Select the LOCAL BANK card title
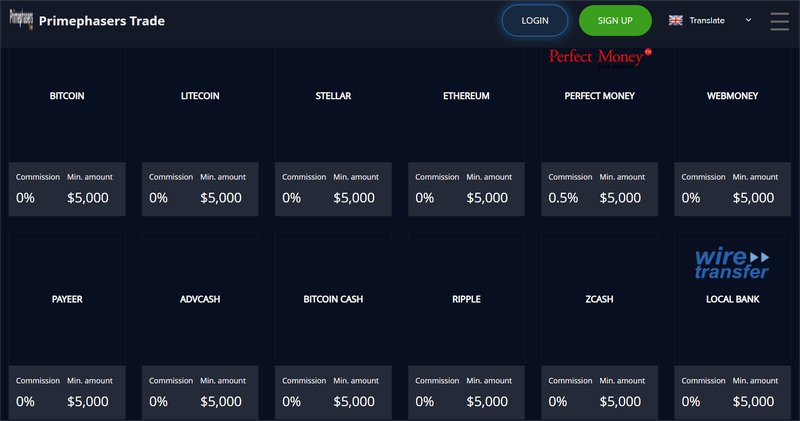 click(733, 300)
